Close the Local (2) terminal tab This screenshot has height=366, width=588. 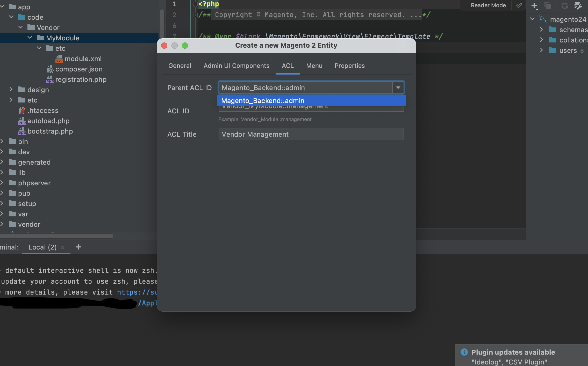[x=63, y=247]
